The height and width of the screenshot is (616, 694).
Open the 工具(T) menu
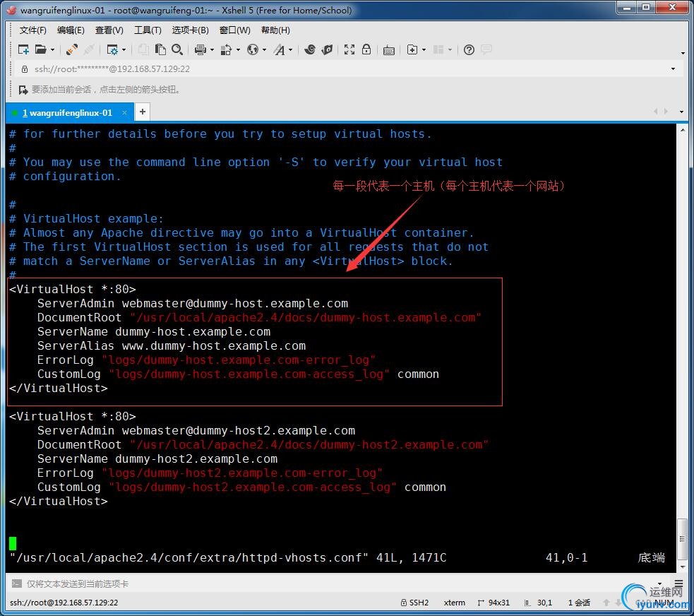pyautogui.click(x=148, y=30)
